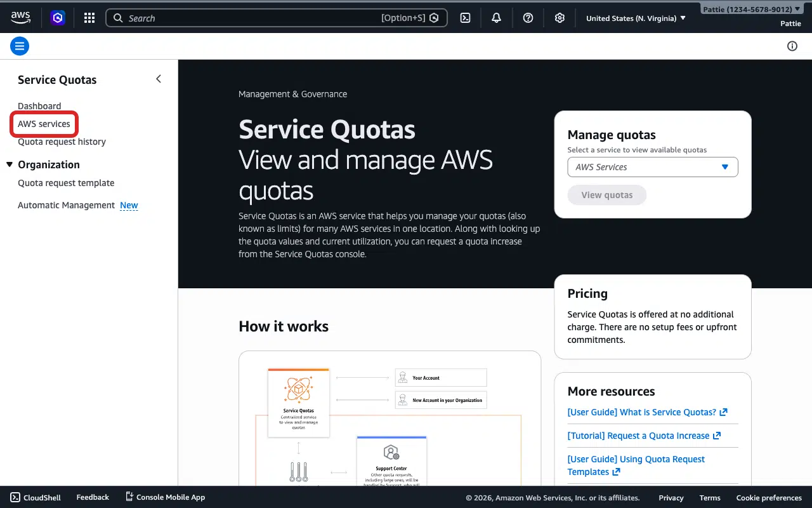Open the Privacy footer link
Image resolution: width=812 pixels, height=508 pixels.
pyautogui.click(x=671, y=498)
